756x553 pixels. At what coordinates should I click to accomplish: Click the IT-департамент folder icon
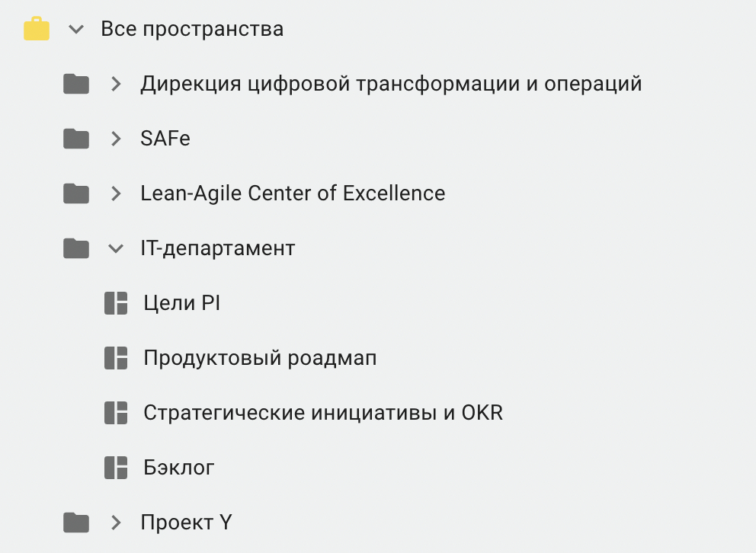click(76, 248)
